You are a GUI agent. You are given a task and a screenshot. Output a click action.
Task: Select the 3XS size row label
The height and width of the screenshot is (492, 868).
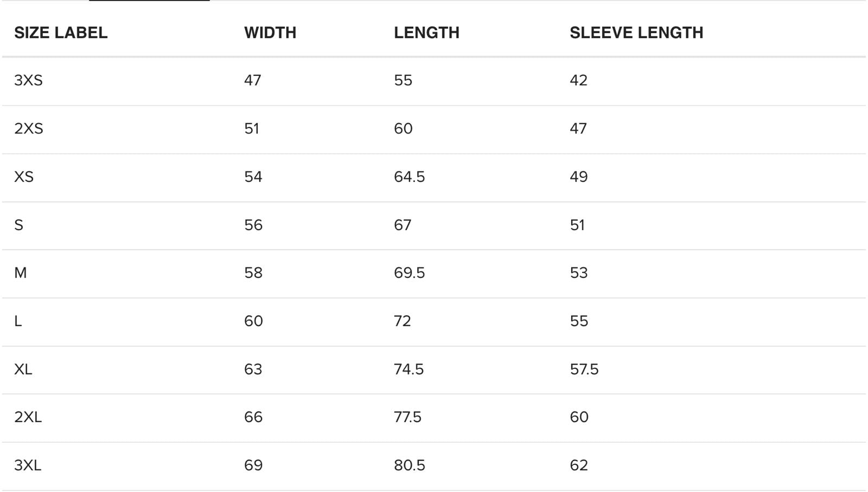point(28,80)
